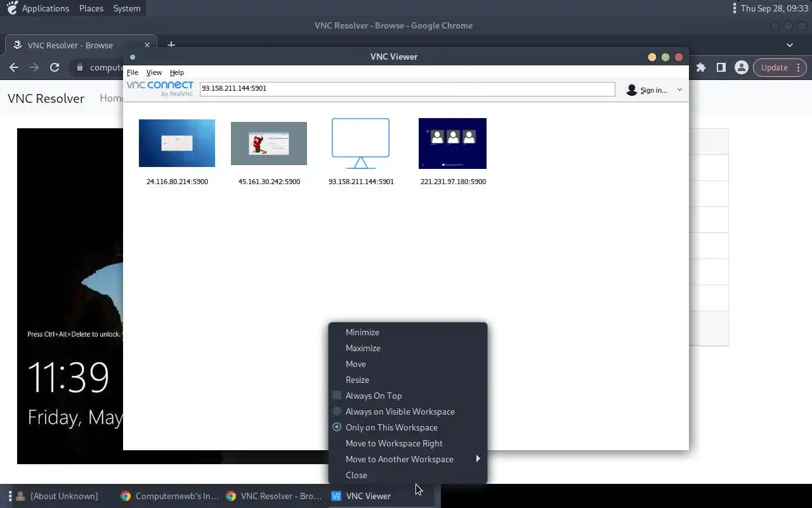
Task: Click the Sign in user icon
Action: [x=631, y=90]
